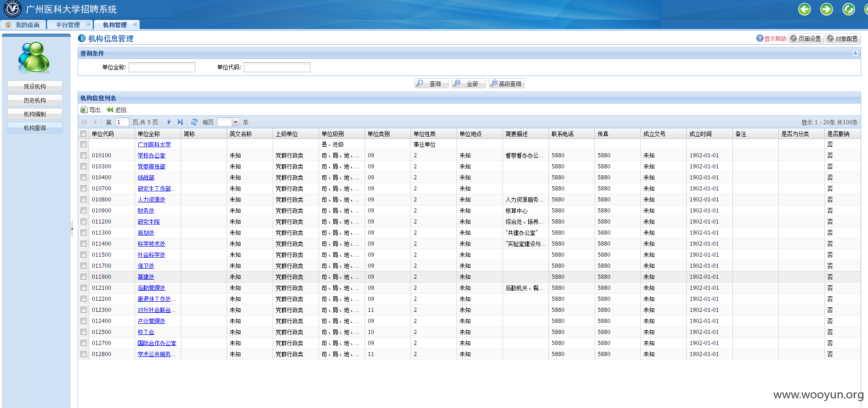Check the row 010300 checkbox
This screenshot has height=408, width=868.
pyautogui.click(x=83, y=167)
